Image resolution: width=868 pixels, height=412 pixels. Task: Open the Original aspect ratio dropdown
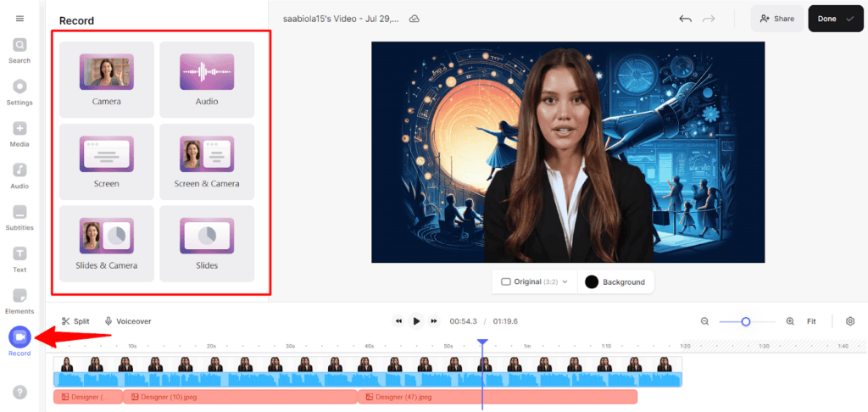click(534, 281)
